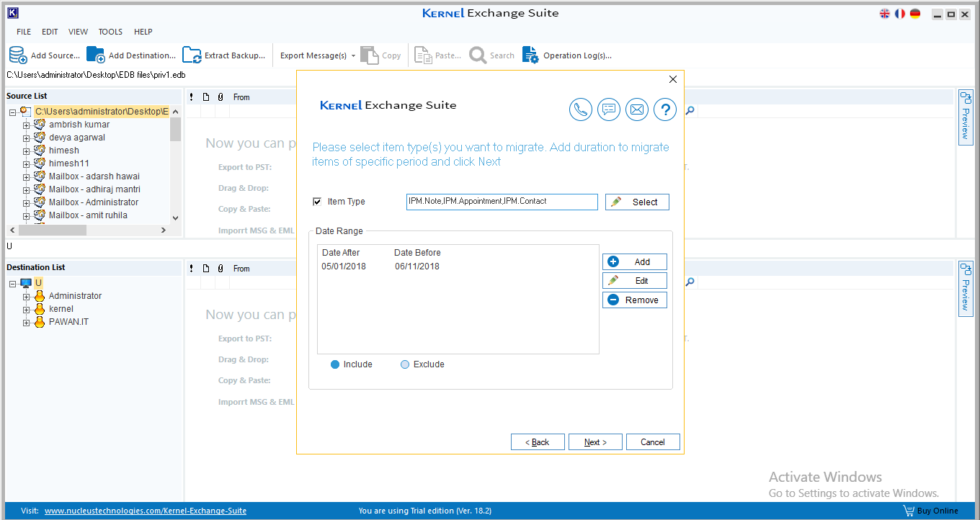Screen dimensions: 980x520
Task: Click Add date range button
Action: pyautogui.click(x=634, y=262)
